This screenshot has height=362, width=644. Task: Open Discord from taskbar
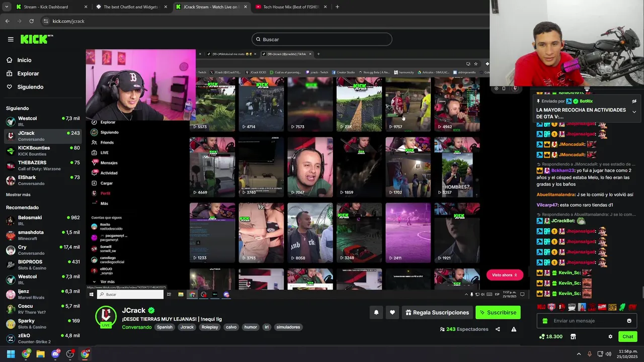pos(55,354)
